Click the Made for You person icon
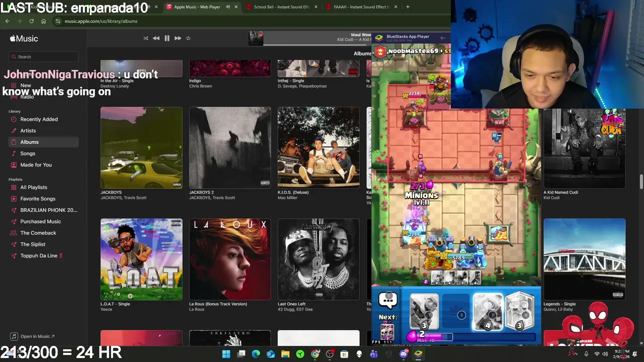Viewport: 644px width, 362px height. [x=14, y=165]
